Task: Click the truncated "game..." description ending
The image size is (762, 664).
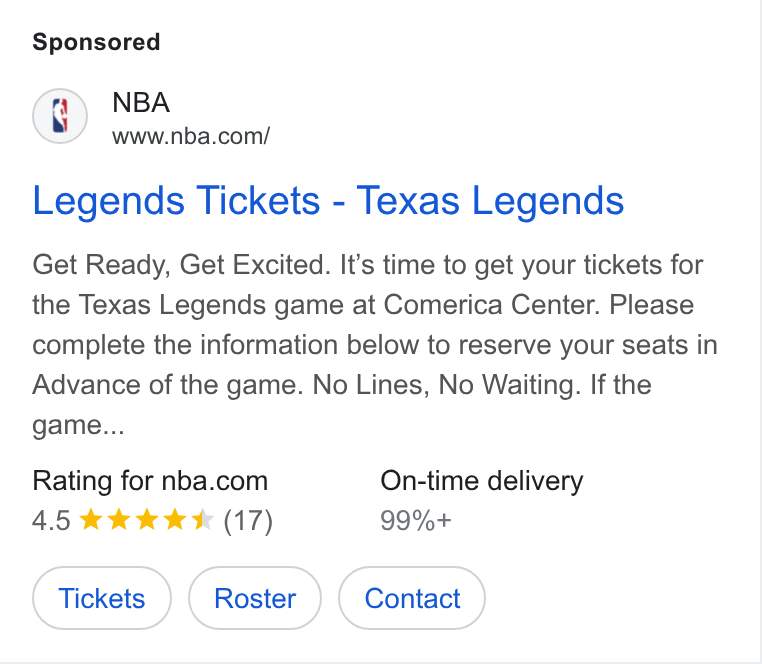Action: pos(78,426)
